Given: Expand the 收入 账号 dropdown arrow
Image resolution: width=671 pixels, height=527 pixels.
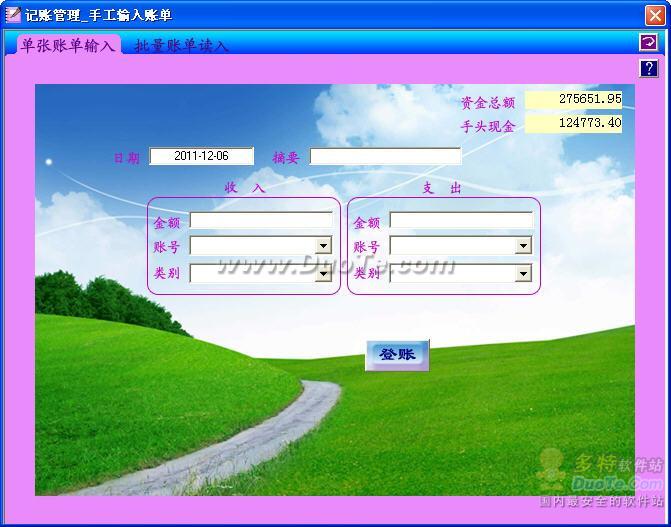Looking at the screenshot, I should (323, 246).
